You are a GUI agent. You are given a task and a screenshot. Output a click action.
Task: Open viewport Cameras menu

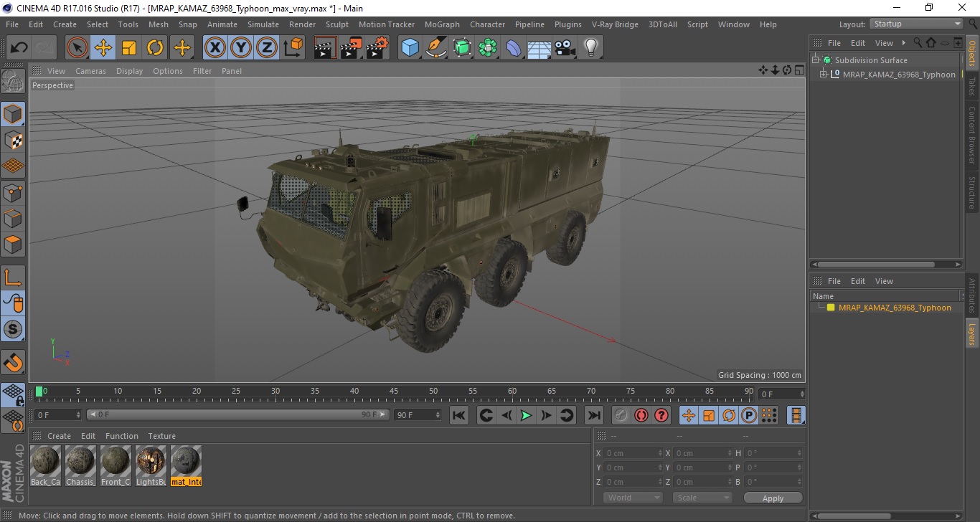[x=90, y=71]
